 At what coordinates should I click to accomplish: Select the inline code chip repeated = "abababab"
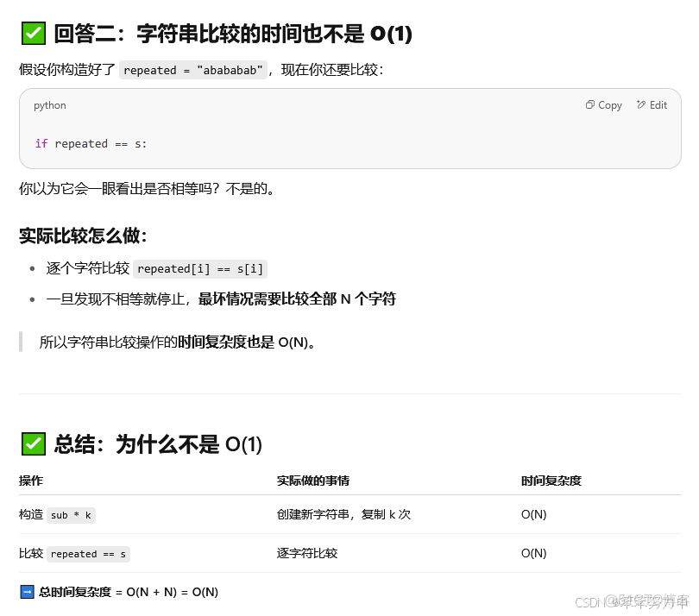pos(190,70)
